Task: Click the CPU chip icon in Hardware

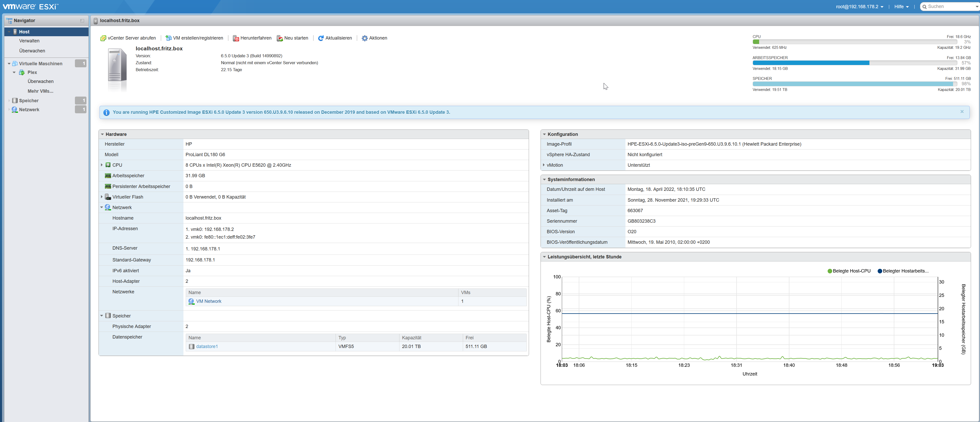Action: (108, 165)
